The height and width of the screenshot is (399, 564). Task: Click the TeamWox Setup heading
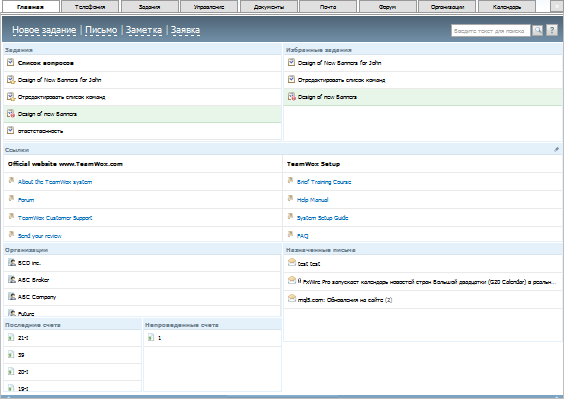pyautogui.click(x=313, y=164)
